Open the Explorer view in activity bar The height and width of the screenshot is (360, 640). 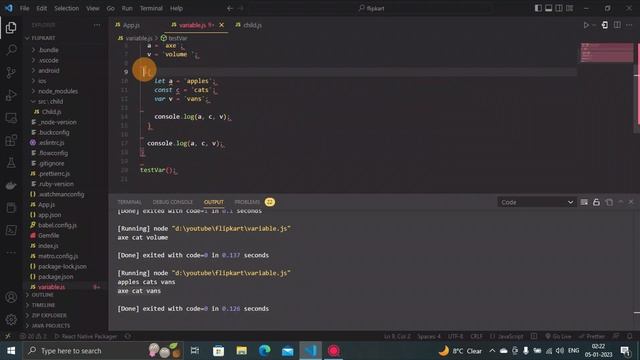11,28
